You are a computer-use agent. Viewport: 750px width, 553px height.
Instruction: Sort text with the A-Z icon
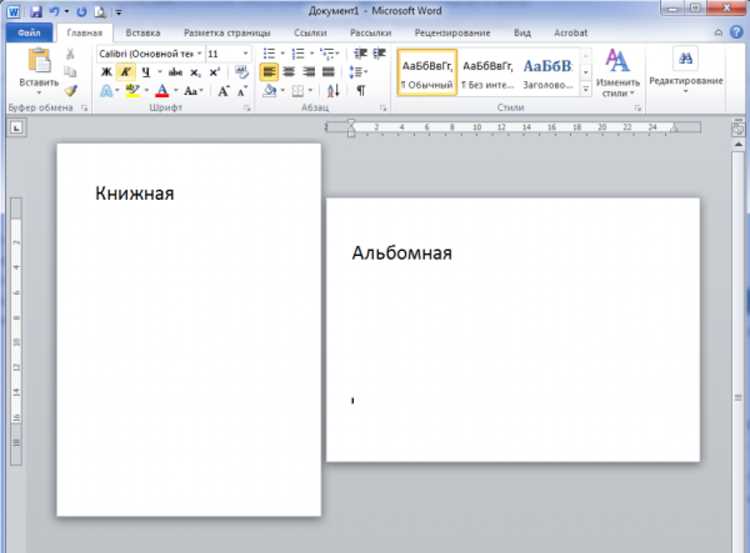tap(333, 90)
